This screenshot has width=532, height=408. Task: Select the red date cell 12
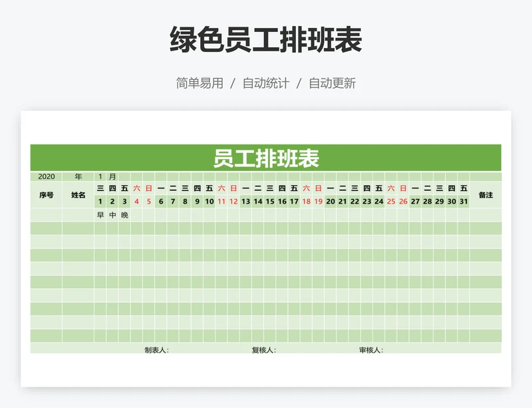point(233,202)
